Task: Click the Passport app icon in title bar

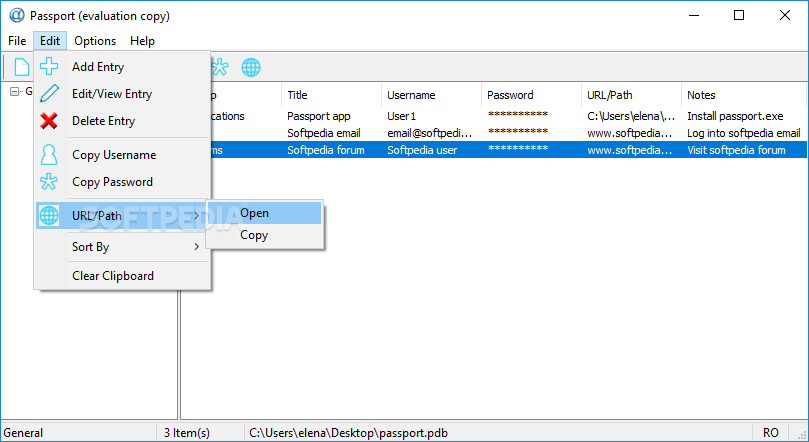Action: pyautogui.click(x=17, y=15)
